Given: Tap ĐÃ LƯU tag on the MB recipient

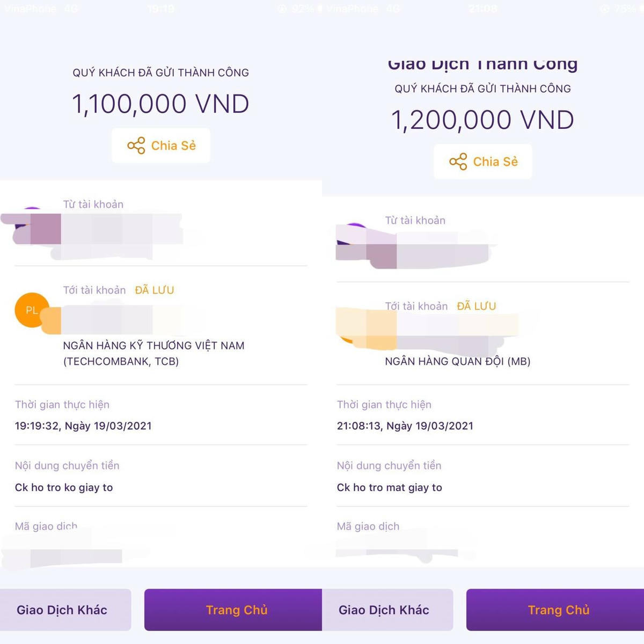Looking at the screenshot, I should (477, 306).
